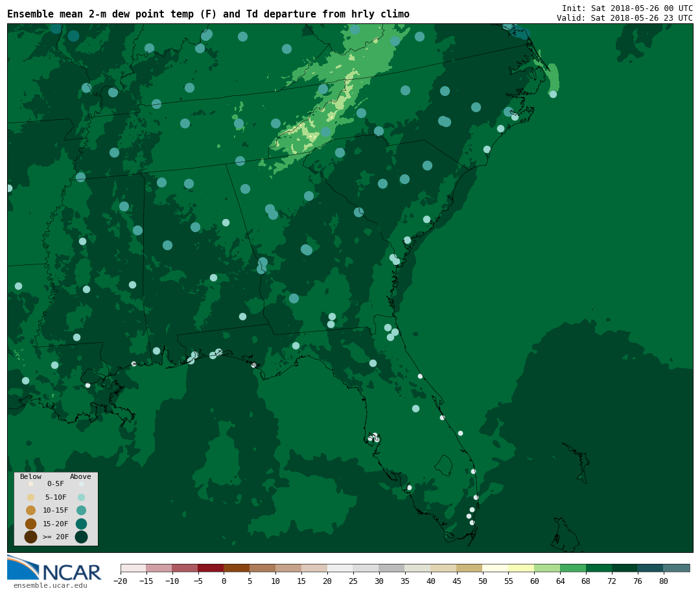Image resolution: width=700 pixels, height=593 pixels.
Task: Select the 'Below' 15-20F legend circle
Action: click(30, 524)
